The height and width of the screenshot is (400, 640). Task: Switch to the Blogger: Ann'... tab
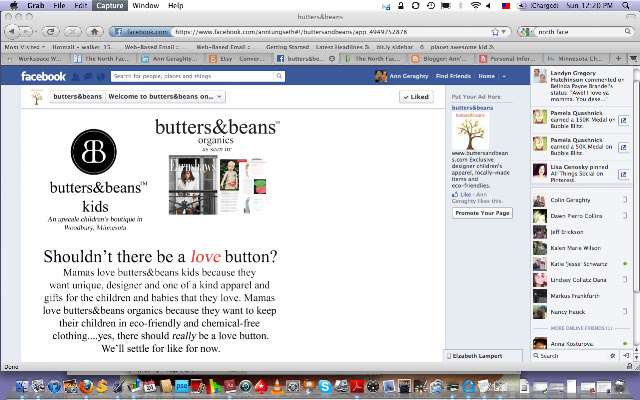coord(440,59)
